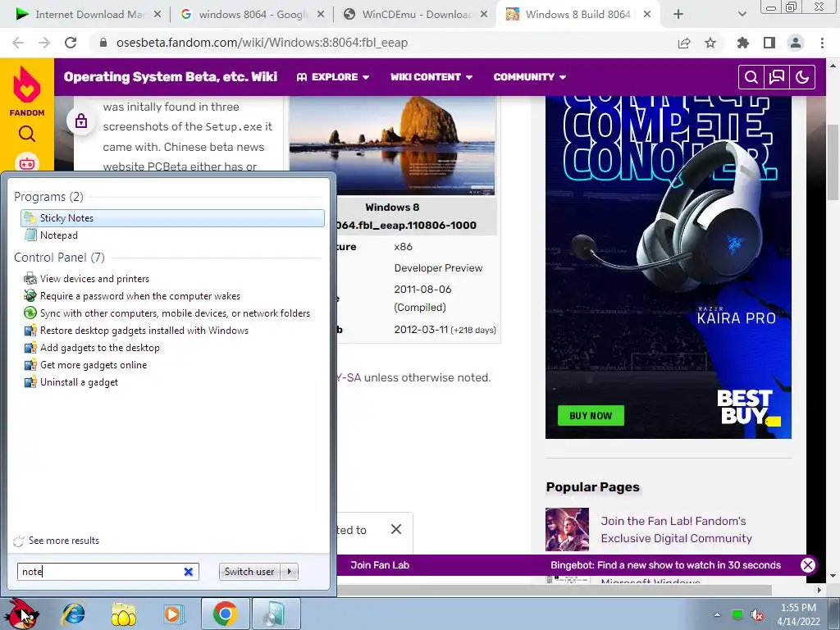Toggle Chrome side panel icon

coord(769,43)
